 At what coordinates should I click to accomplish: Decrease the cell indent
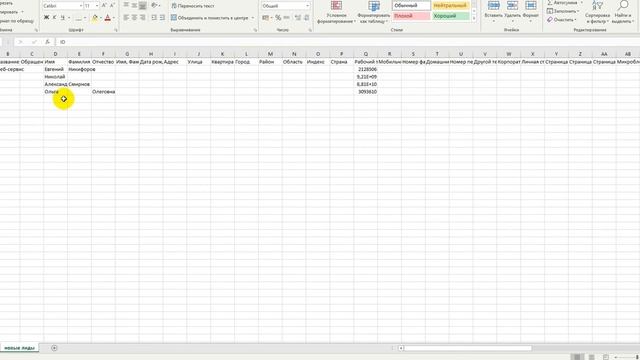[x=154, y=18]
